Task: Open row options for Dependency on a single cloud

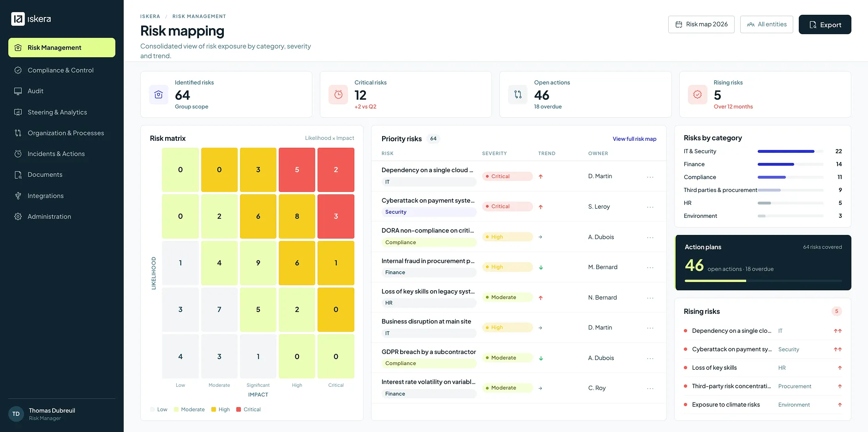Action: [650, 177]
